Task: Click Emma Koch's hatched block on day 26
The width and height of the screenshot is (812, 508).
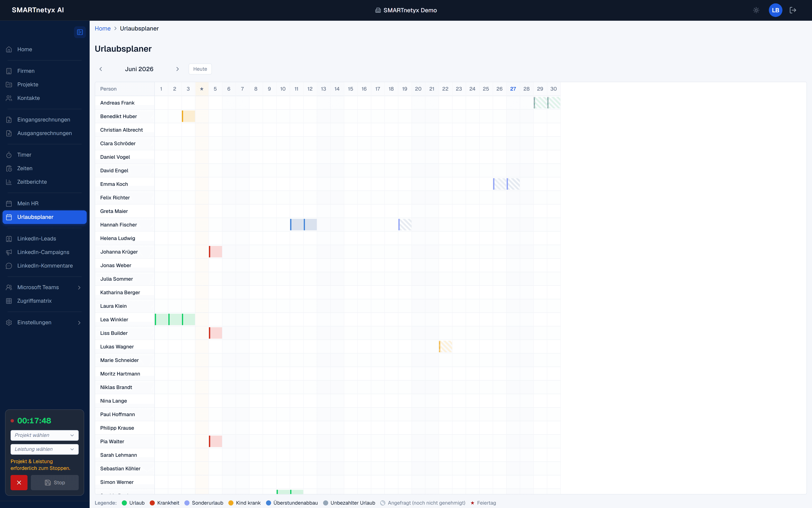Action: 500,184
